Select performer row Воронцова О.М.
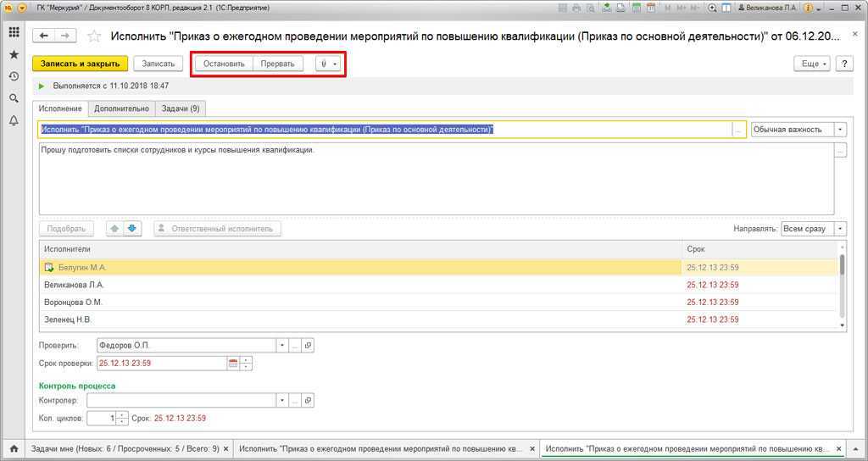The width and height of the screenshot is (868, 461). point(74,303)
